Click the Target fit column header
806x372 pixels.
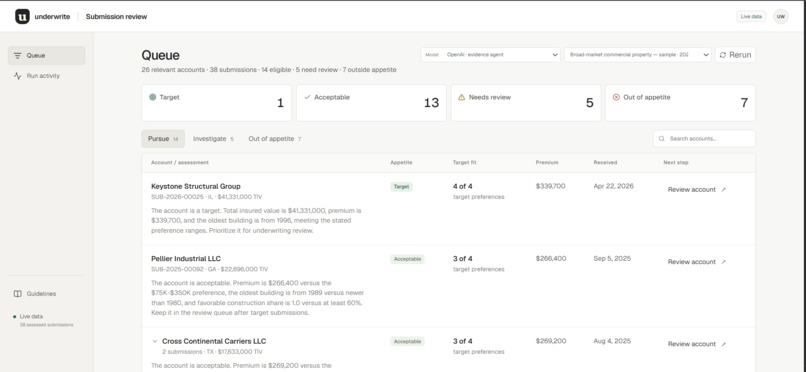[465, 162]
